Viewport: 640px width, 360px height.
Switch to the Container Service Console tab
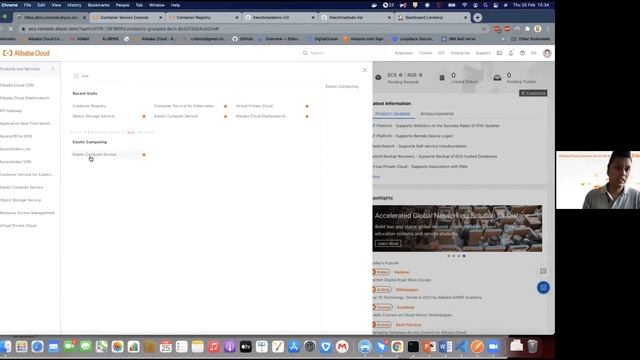(x=127, y=18)
